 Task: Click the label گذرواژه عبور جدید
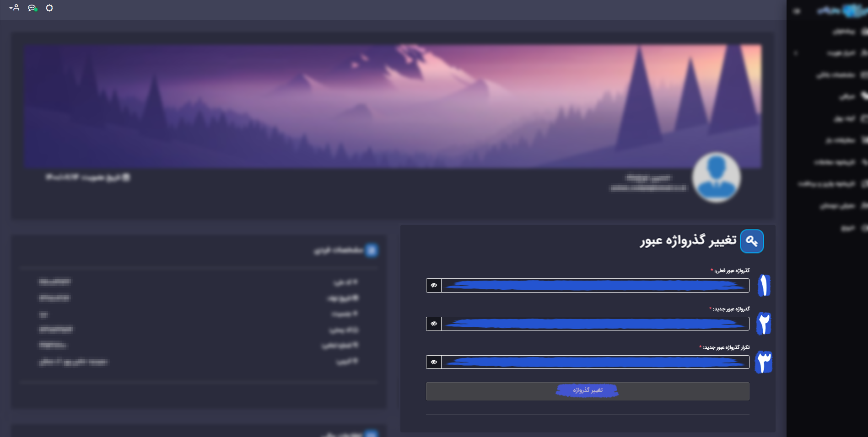731,309
